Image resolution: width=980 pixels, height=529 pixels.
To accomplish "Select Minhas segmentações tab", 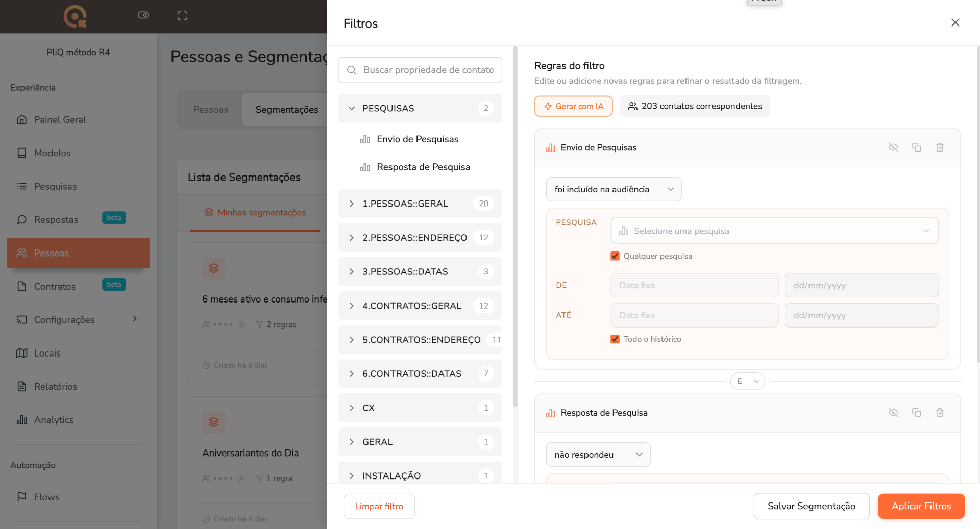I will pyautogui.click(x=255, y=213).
